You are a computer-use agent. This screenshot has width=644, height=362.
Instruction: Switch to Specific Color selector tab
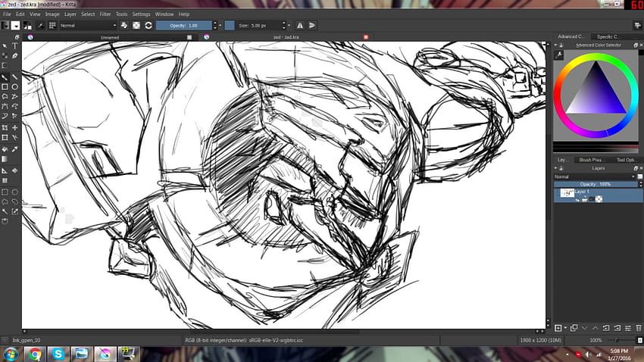[608, 36]
